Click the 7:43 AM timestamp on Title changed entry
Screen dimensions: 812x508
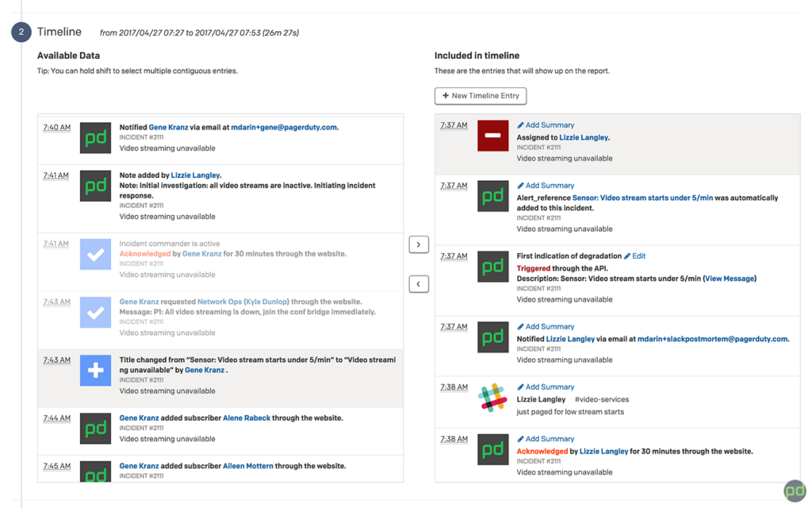pyautogui.click(x=57, y=360)
